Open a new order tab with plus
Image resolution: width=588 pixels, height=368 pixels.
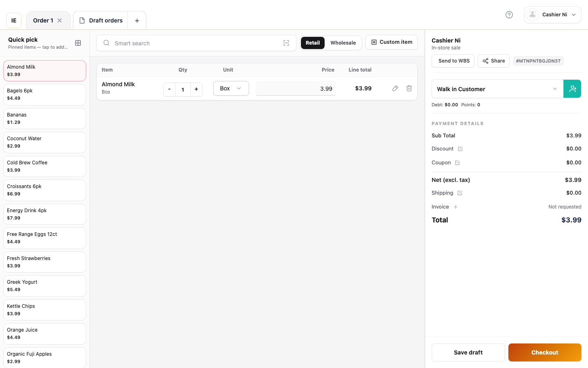(137, 20)
